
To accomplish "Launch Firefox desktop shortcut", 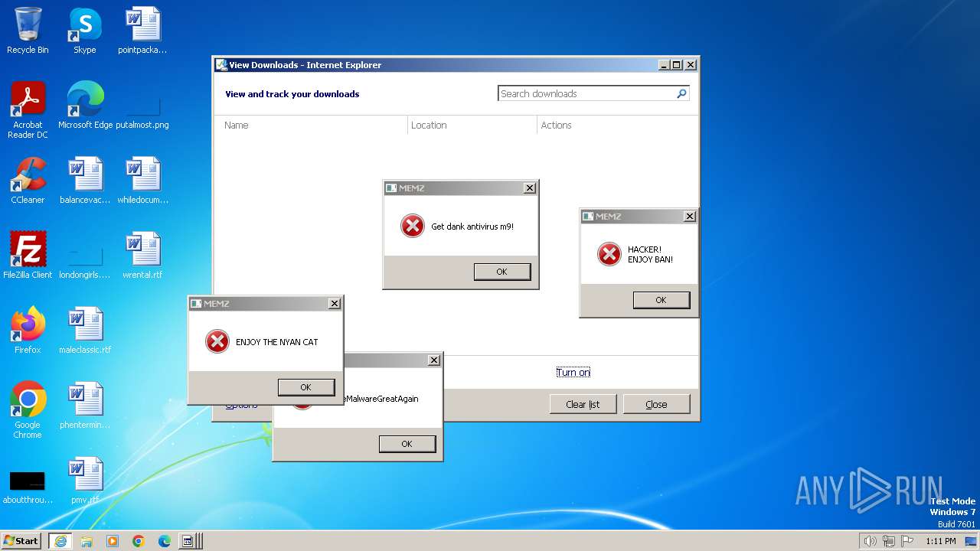I will tap(28, 331).
